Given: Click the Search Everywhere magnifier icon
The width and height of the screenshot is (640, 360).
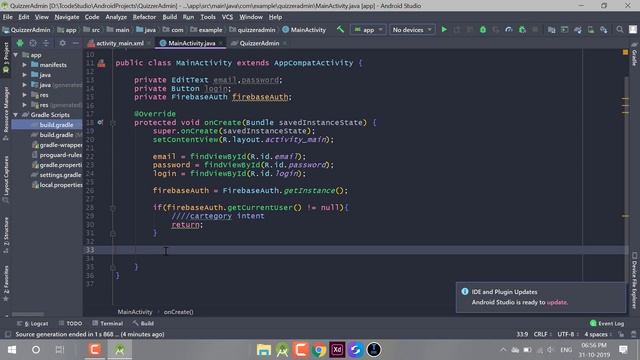Looking at the screenshot, I should [x=620, y=30].
